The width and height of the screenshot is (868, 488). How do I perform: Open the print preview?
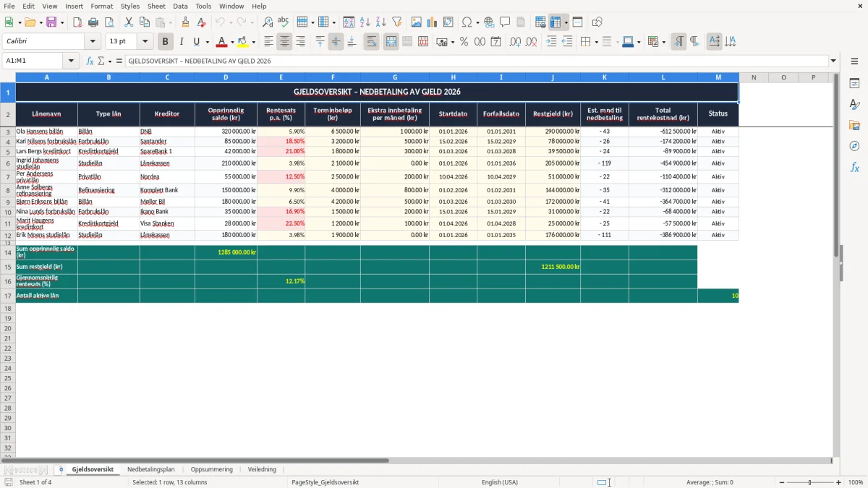[109, 22]
